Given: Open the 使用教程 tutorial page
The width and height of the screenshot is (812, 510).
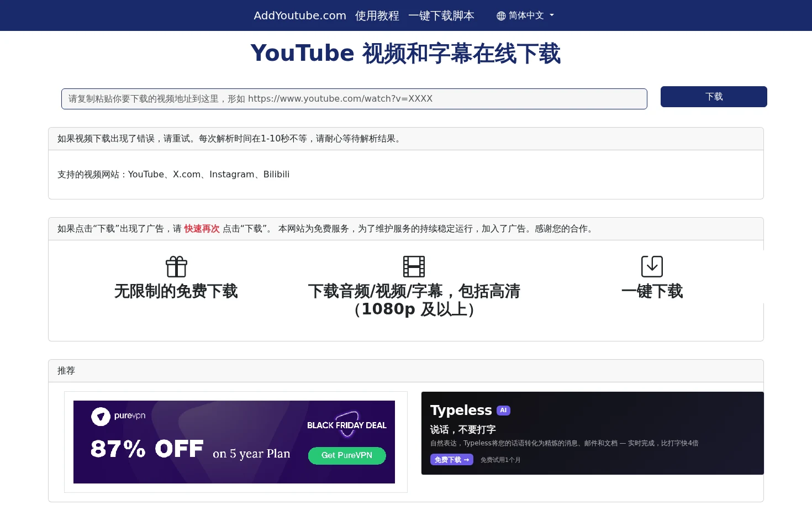Looking at the screenshot, I should pos(377,15).
